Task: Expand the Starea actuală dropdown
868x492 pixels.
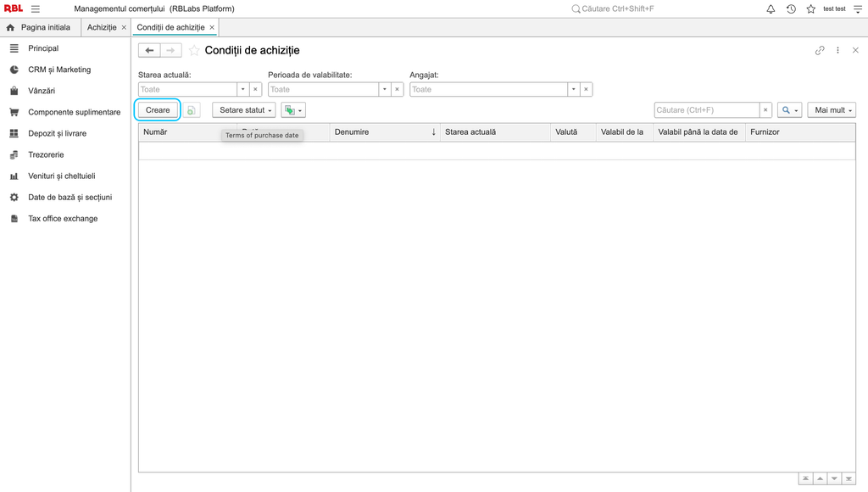Action: tap(243, 89)
